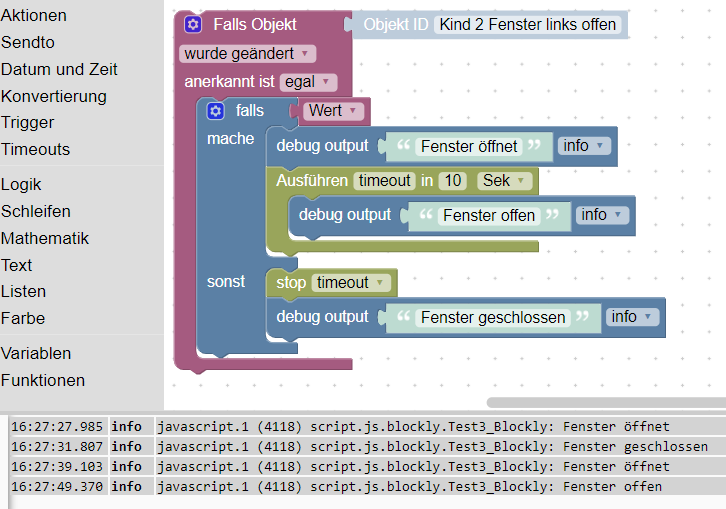This screenshot has width=726, height=509.
Task: Open info level dropdown for 'Fenster geschlossen'
Action: pyautogui.click(x=632, y=317)
